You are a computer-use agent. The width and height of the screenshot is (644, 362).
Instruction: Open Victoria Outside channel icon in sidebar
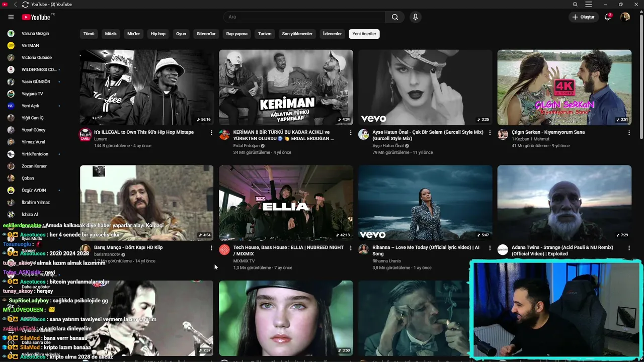click(x=11, y=57)
